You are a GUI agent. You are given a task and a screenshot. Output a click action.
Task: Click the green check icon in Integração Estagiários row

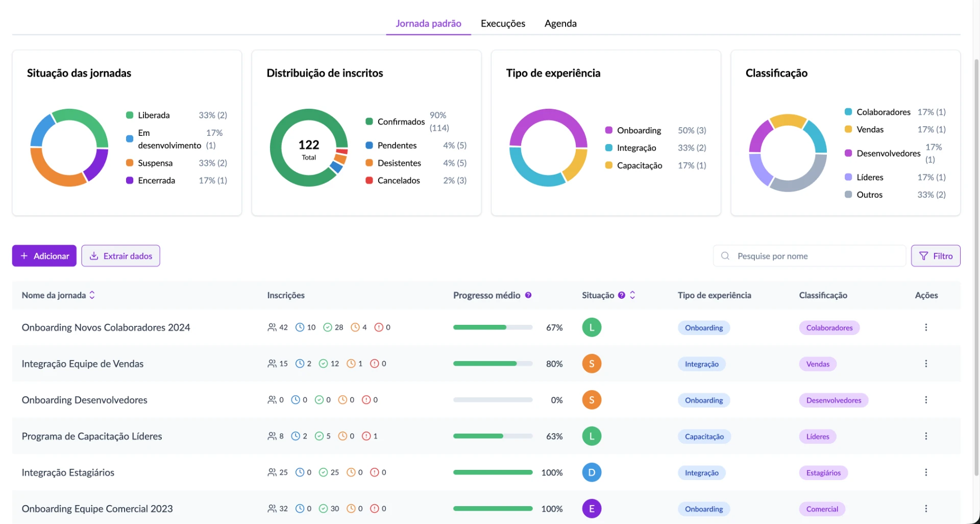[x=324, y=472]
